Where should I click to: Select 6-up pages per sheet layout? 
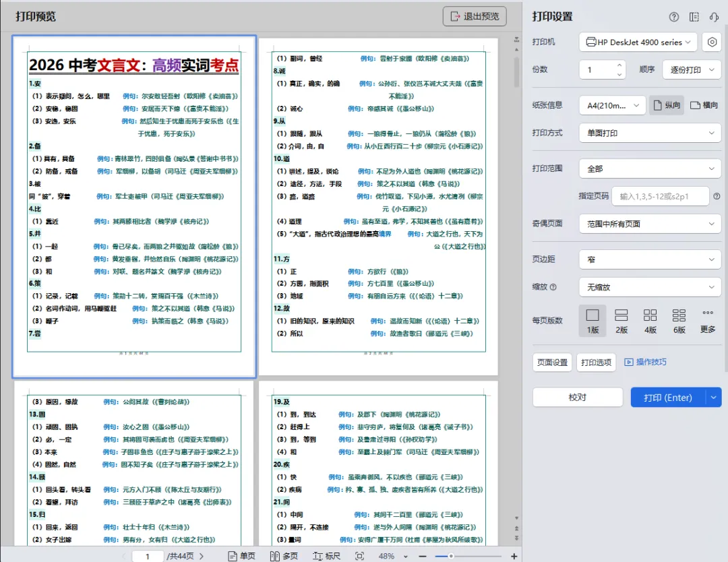coord(679,321)
